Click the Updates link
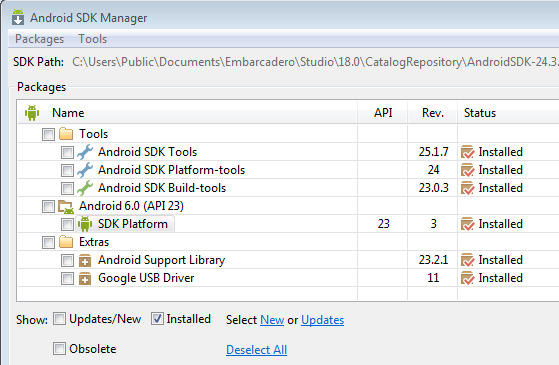 click(323, 320)
